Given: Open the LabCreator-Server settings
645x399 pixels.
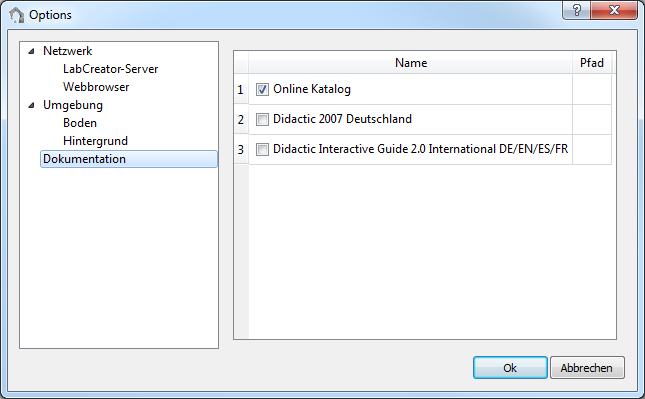Looking at the screenshot, I should click(x=110, y=69).
